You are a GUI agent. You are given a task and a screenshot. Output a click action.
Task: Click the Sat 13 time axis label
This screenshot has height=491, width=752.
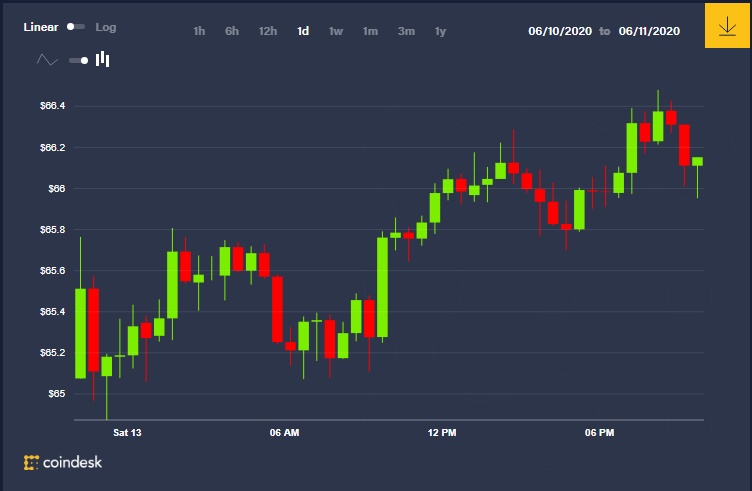127,433
